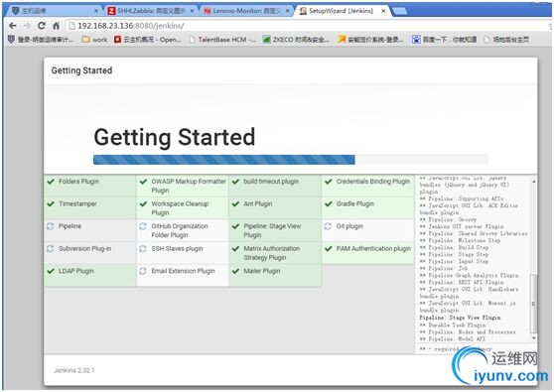Close the SHHLZabbix tab
This screenshot has width=554, height=392.
point(192,11)
